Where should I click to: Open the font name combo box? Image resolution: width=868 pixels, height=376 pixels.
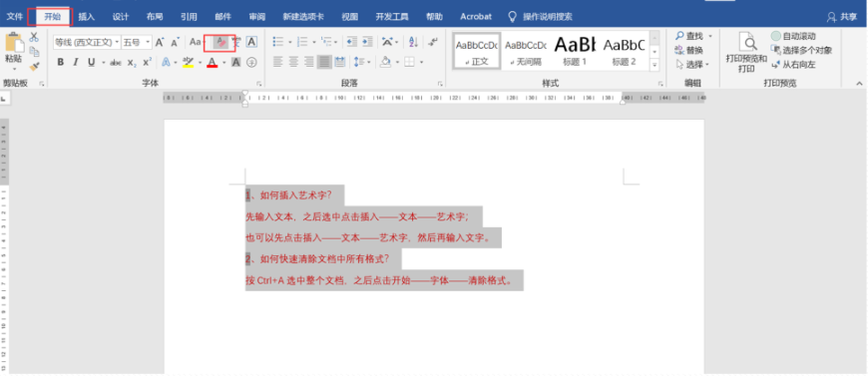[87, 42]
